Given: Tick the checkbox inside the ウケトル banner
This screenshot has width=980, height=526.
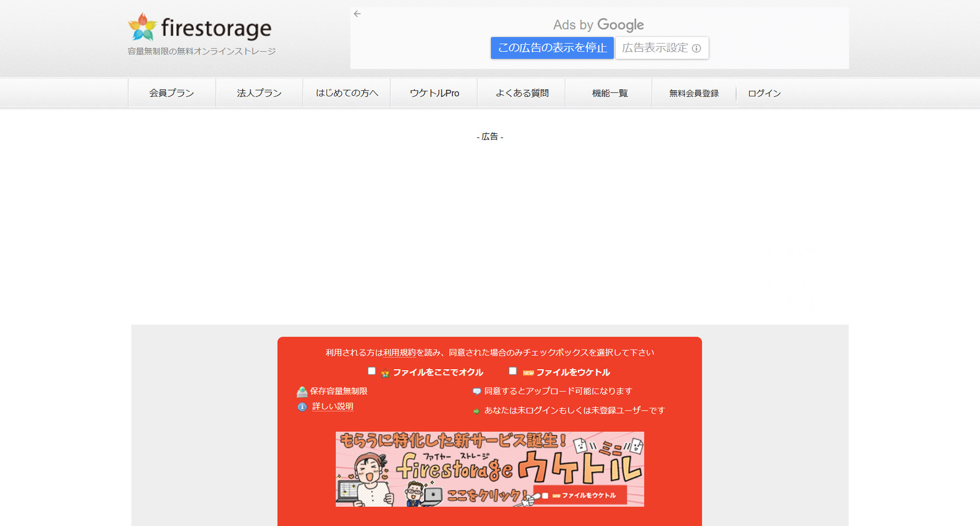Looking at the screenshot, I should click(x=545, y=496).
